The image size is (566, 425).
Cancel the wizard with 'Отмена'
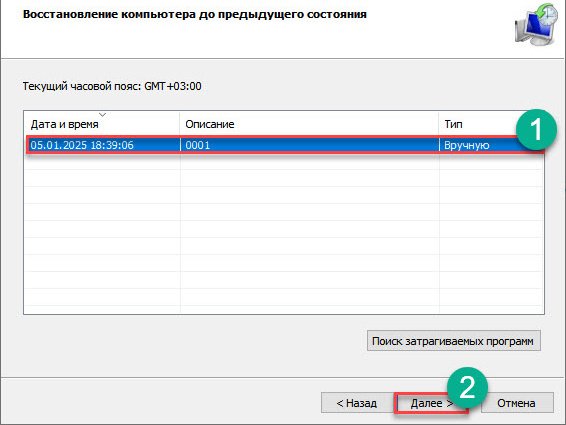pyautogui.click(x=517, y=403)
